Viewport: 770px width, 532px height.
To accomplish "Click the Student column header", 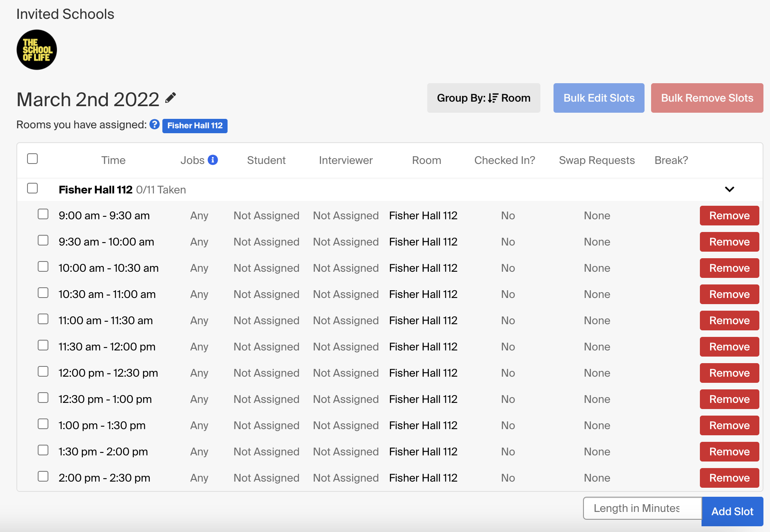I will tap(266, 160).
